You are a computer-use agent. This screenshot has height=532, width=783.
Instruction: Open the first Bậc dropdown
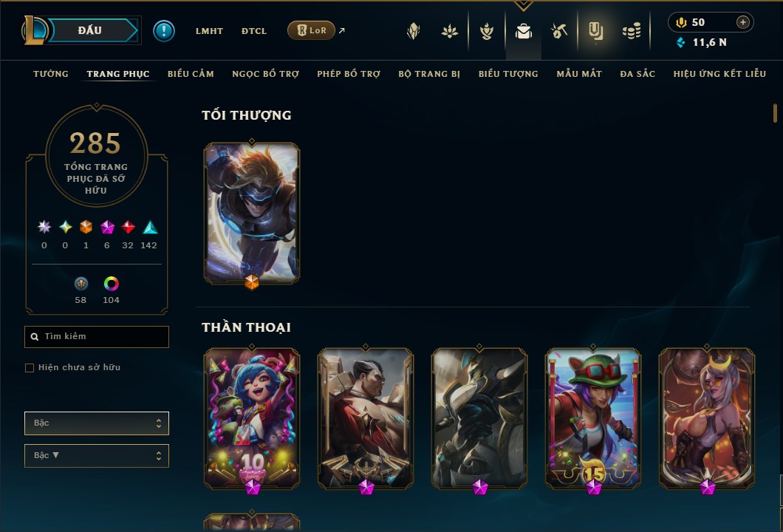(97, 423)
